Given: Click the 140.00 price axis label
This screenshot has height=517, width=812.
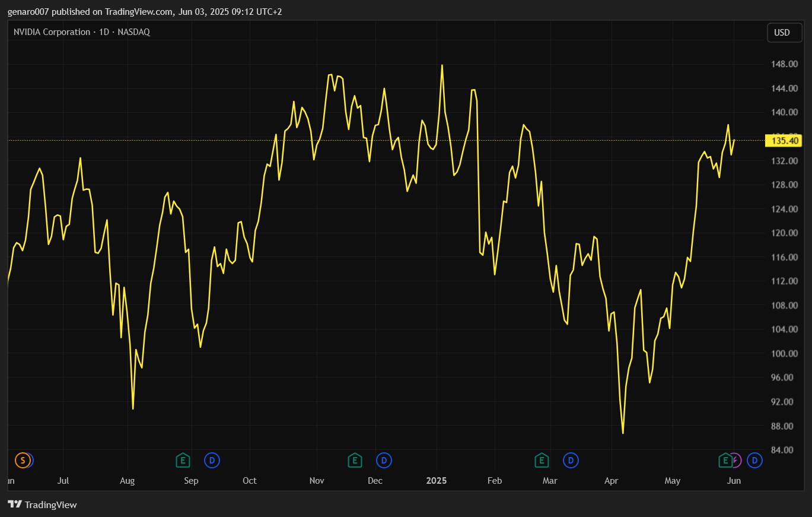Looking at the screenshot, I should (784, 112).
